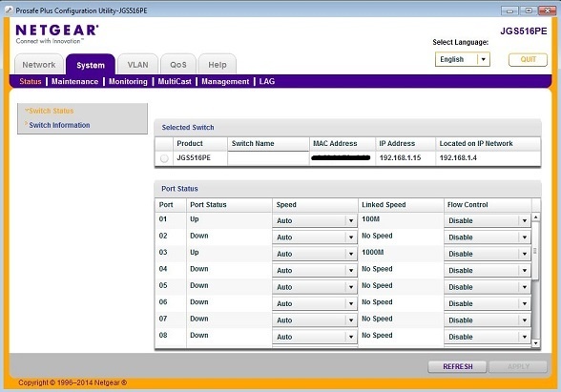Open the QoS tab

pyautogui.click(x=178, y=65)
